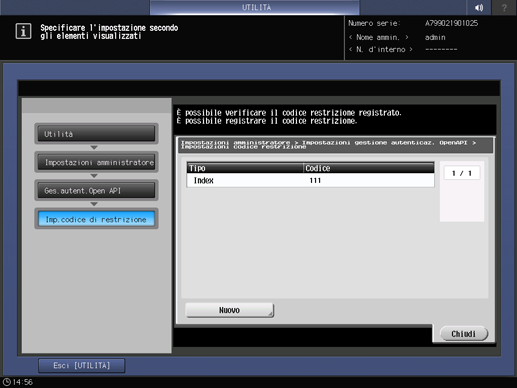Click the Numero serie label

[374, 23]
